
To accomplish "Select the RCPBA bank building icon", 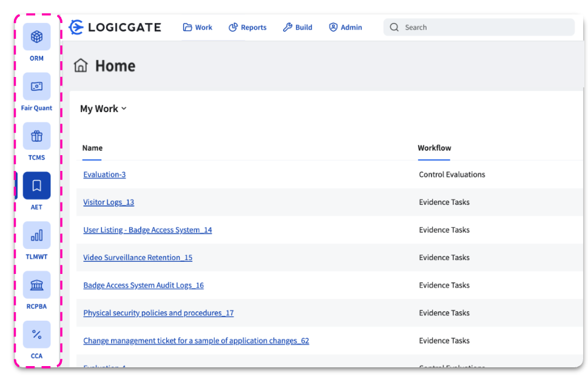I will click(36, 285).
